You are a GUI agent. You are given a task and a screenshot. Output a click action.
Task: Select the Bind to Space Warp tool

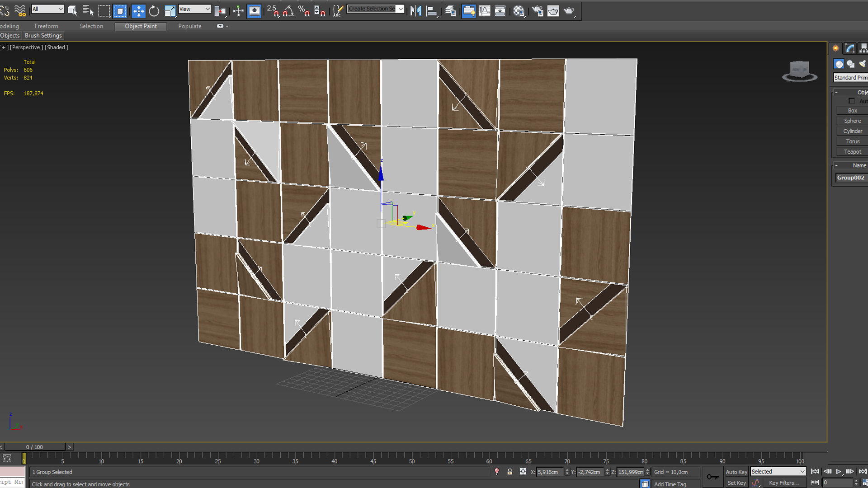coord(20,10)
